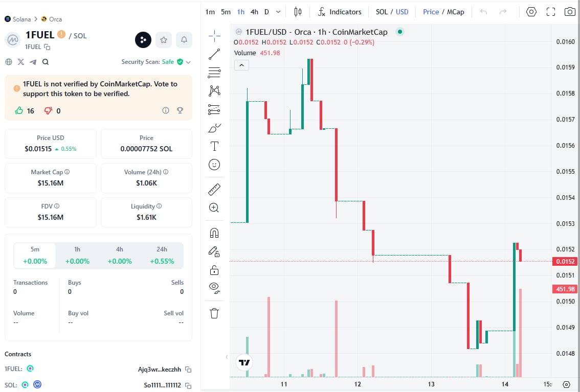Upvote 1FUEL with thumbs up
Screen dimensions: 580x392
[19, 110]
